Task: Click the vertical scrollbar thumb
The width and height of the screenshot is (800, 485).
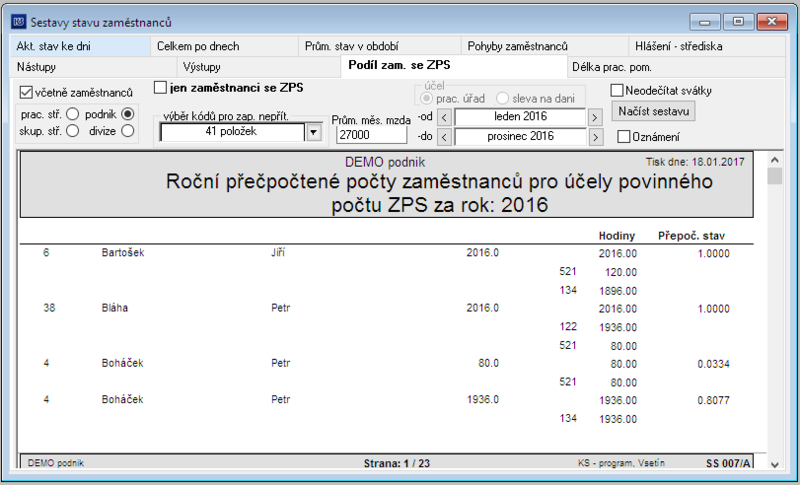Action: click(x=774, y=176)
